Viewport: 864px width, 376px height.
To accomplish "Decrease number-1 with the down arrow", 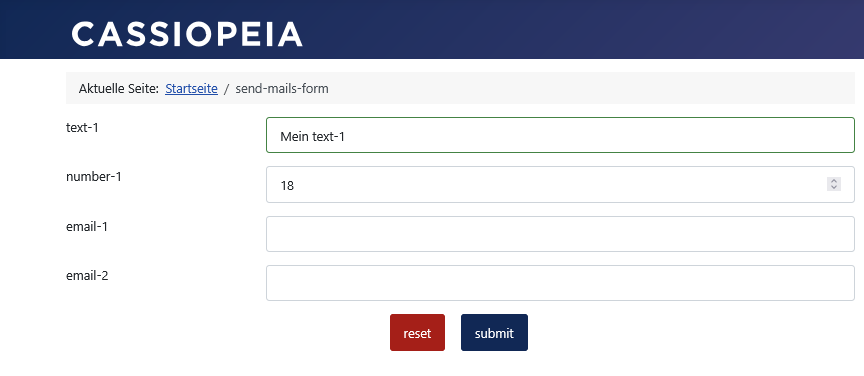I will (x=834, y=187).
